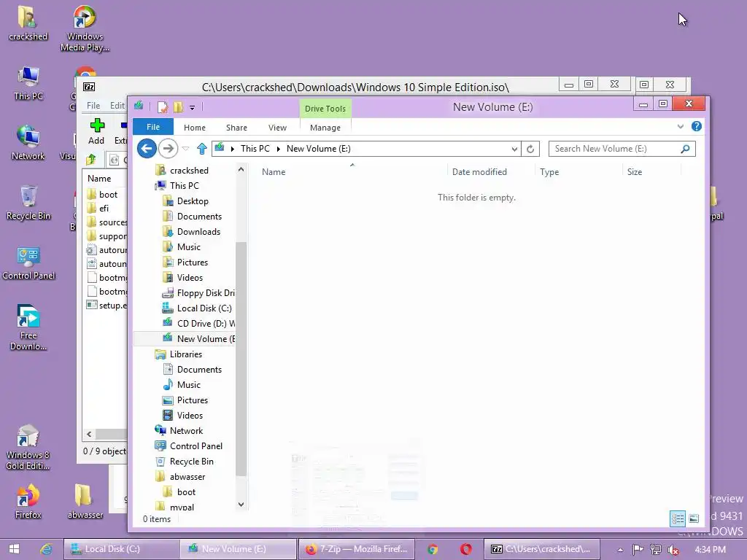Click the network tray icon
The height and width of the screenshot is (560, 747).
click(656, 550)
